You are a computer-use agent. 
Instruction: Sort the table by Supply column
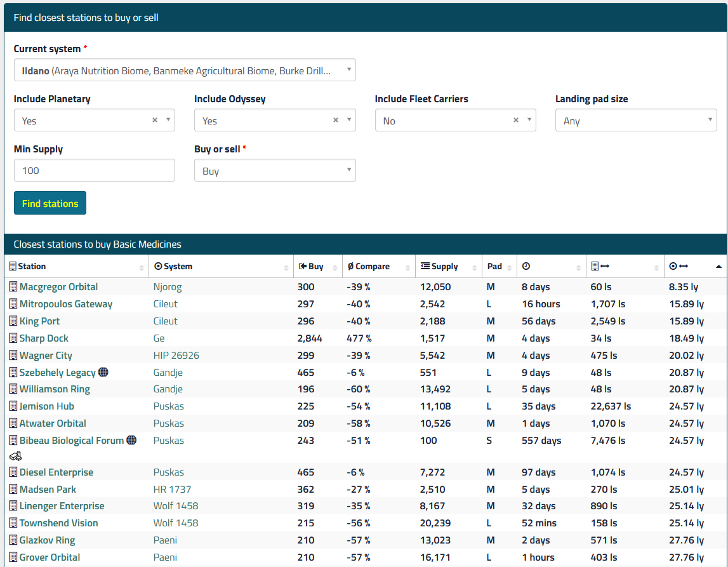coord(449,266)
